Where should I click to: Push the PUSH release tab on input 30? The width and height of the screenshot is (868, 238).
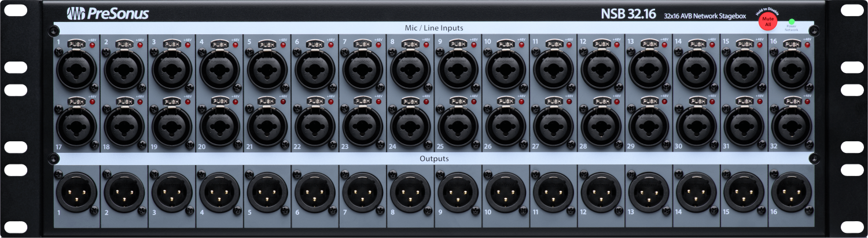point(696,101)
